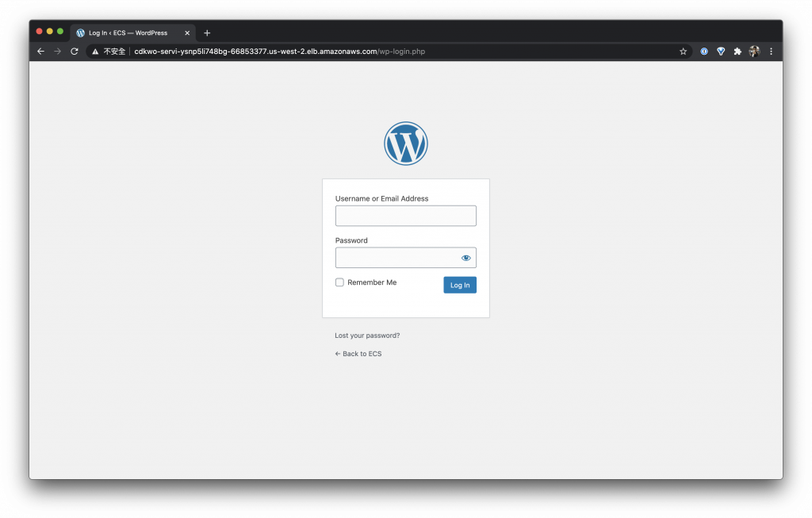Maximize the window with the green button
Screen dimensions: 812x518
coord(60,31)
